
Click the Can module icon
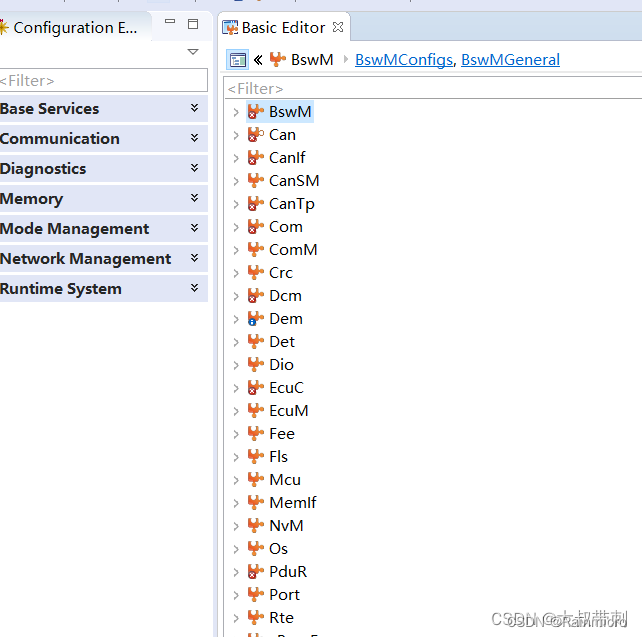click(x=256, y=134)
